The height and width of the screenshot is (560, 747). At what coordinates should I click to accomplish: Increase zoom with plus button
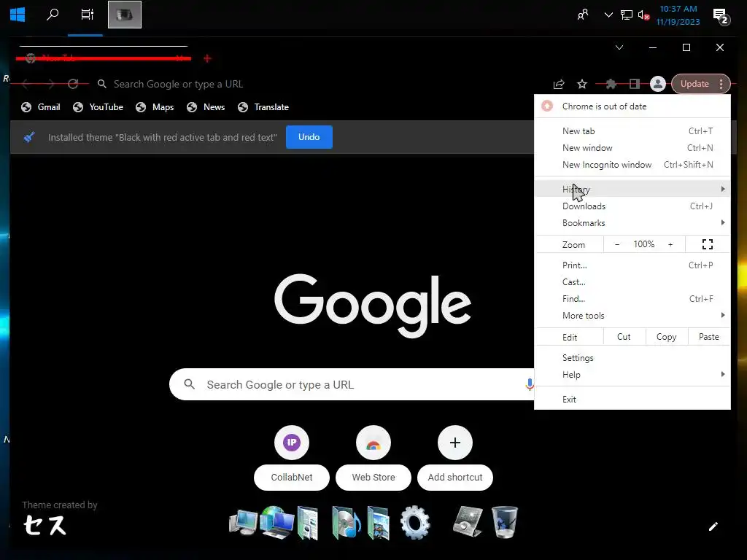(x=670, y=244)
